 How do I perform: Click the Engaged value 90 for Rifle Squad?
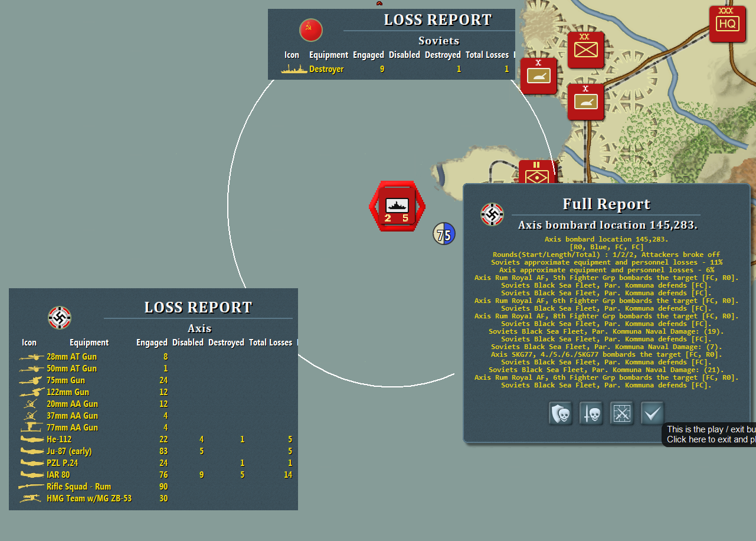coord(163,487)
